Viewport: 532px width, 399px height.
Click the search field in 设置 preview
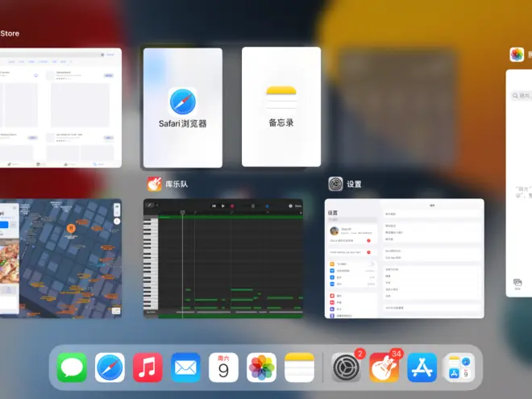352,220
